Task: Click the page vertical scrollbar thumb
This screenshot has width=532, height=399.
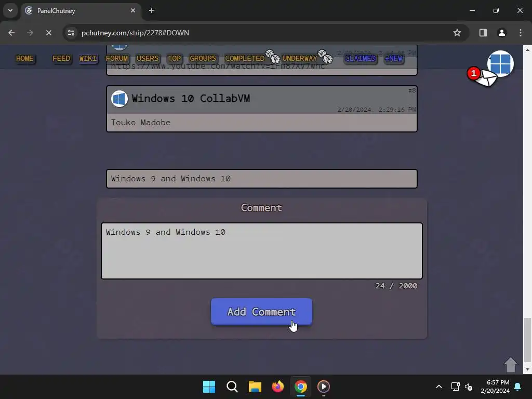Action: (x=527, y=340)
